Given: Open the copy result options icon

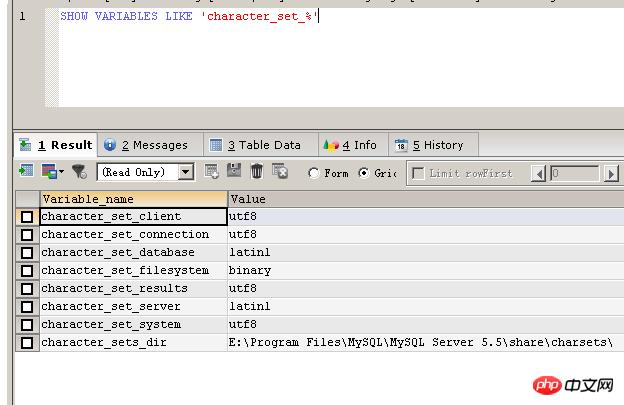Looking at the screenshot, I should click(49, 171).
